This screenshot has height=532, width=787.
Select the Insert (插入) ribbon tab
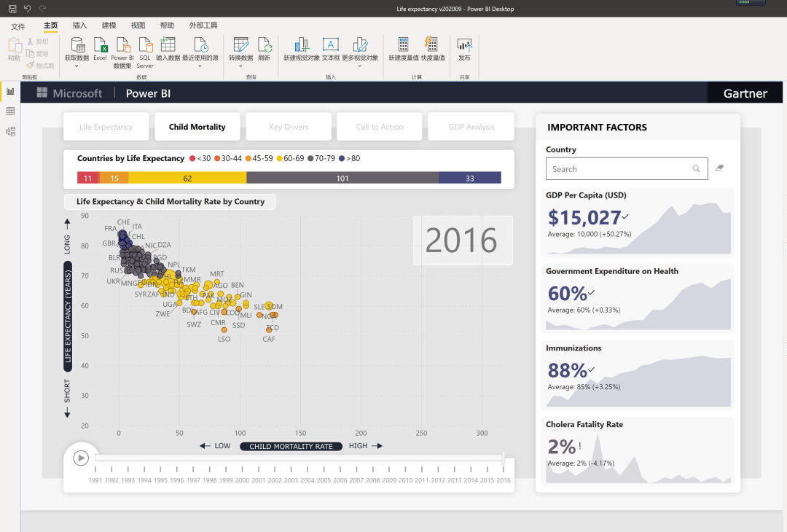[80, 26]
